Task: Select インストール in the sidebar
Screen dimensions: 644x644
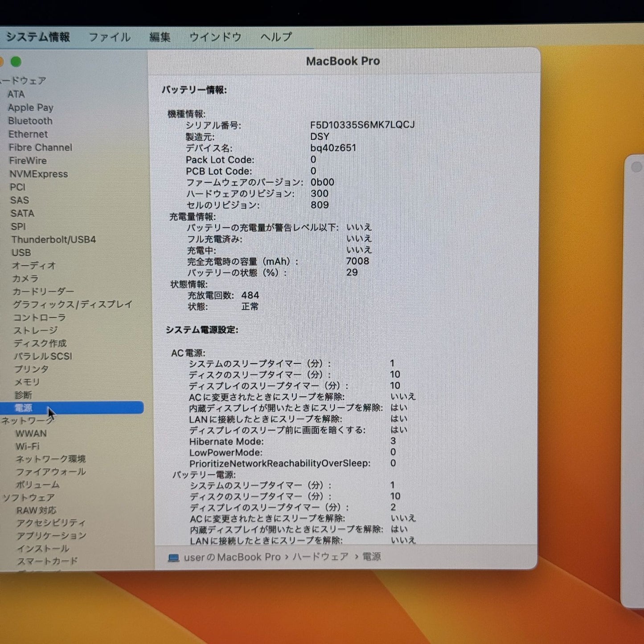Action: [43, 549]
